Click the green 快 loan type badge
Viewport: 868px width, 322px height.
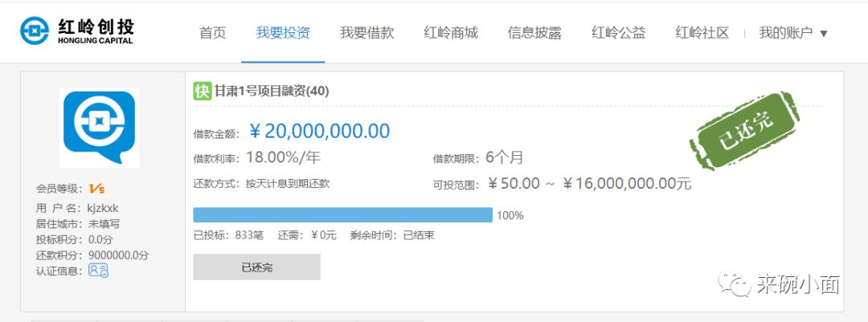[202, 91]
